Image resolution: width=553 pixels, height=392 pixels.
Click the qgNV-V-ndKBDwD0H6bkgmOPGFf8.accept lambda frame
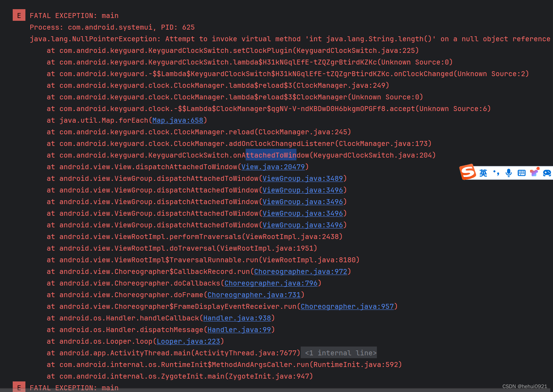[269, 109]
